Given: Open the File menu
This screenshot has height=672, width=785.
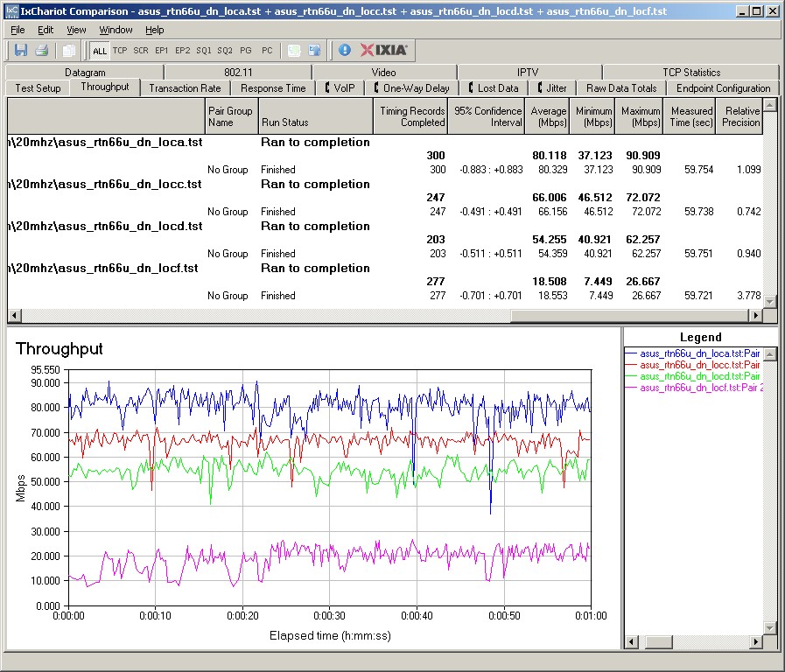Looking at the screenshot, I should [18, 30].
